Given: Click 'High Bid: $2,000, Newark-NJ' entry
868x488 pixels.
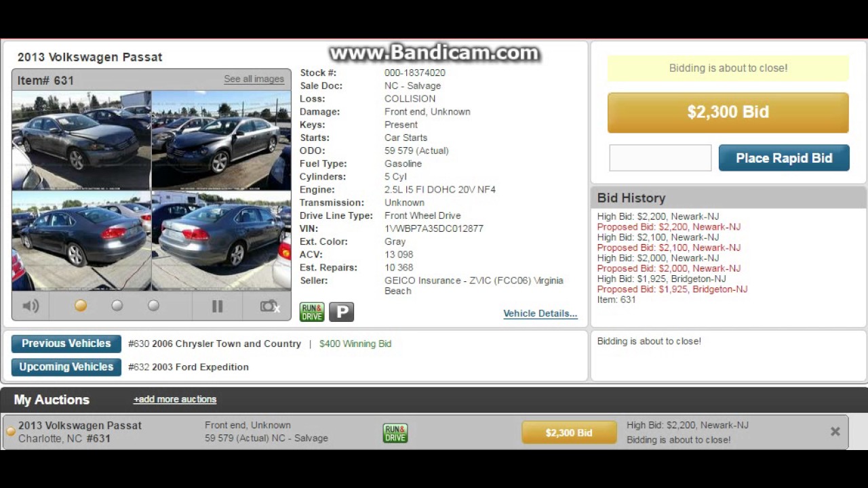Looking at the screenshot, I should coord(658,258).
